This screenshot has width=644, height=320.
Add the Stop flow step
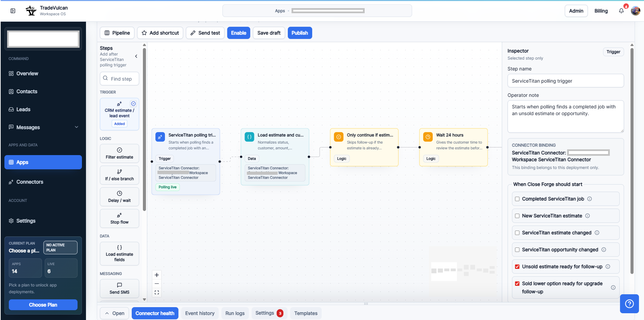(120, 218)
